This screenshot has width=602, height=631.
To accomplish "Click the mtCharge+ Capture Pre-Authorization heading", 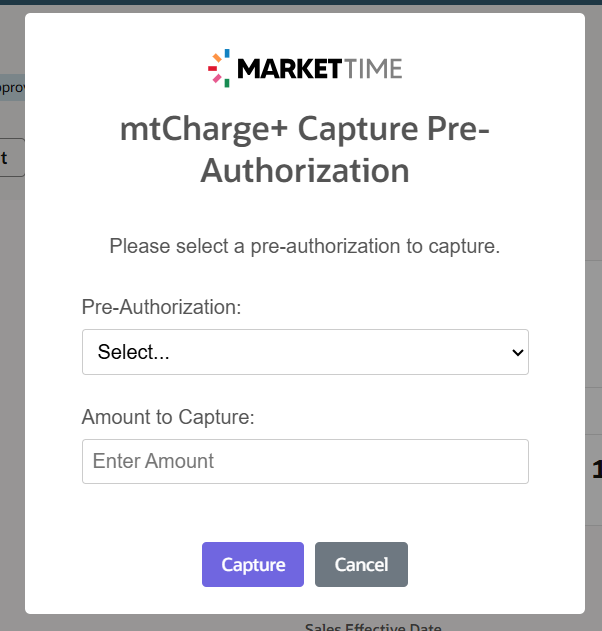I will point(305,149).
